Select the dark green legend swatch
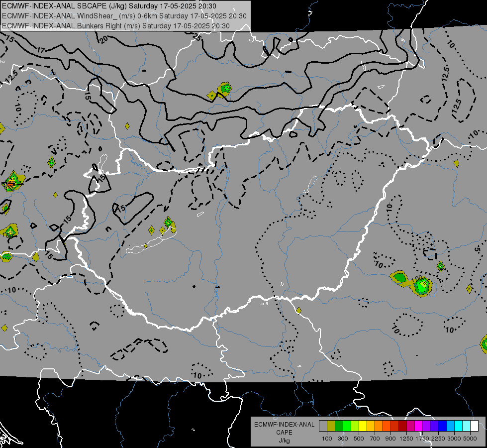 [x=339, y=426]
